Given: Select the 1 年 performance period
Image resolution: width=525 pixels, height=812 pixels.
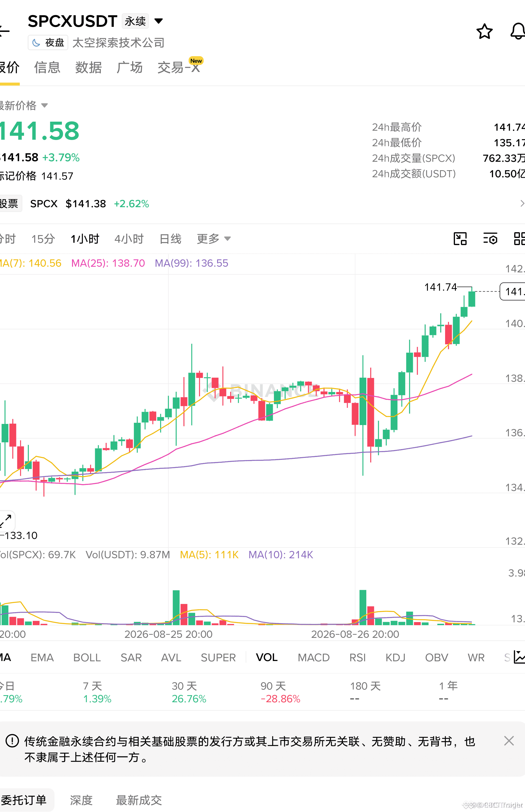Looking at the screenshot, I should coord(448,692).
